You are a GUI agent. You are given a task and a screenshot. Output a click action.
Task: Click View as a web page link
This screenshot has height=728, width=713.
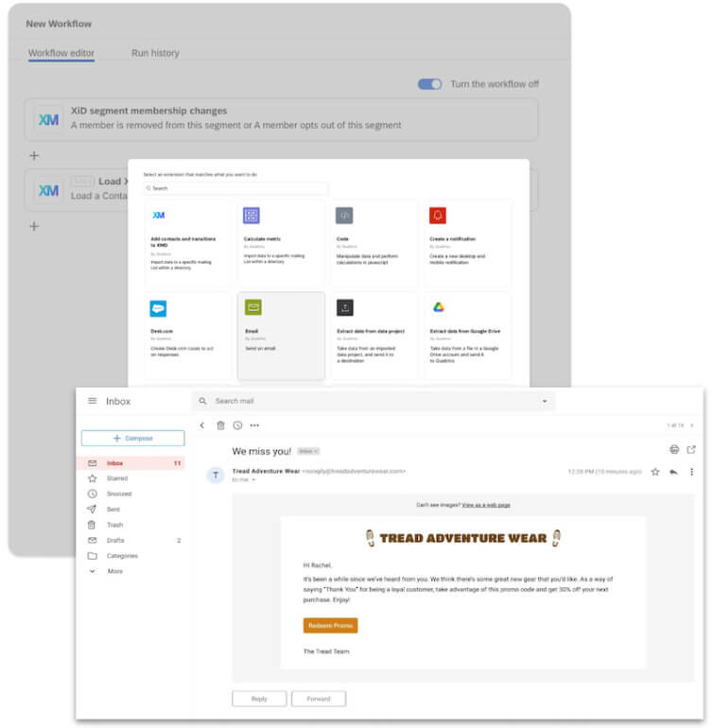pos(486,505)
